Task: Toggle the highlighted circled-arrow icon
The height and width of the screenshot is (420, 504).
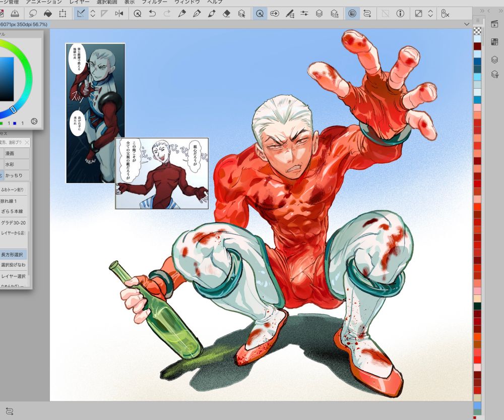Action: point(260,14)
